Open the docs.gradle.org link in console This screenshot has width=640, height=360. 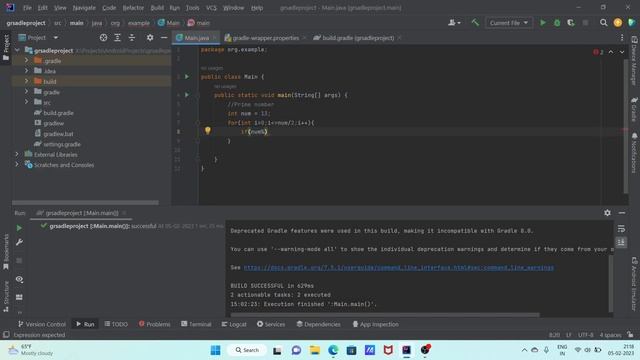click(x=399, y=267)
